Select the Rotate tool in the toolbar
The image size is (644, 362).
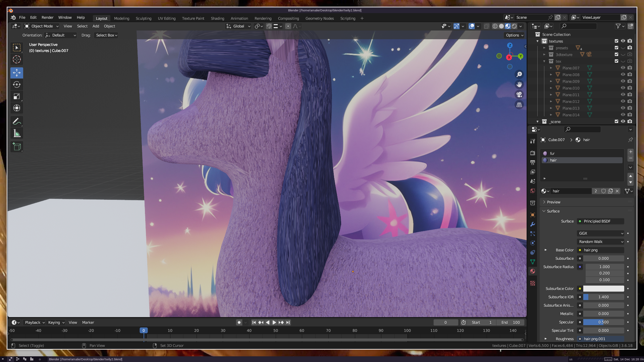[17, 84]
